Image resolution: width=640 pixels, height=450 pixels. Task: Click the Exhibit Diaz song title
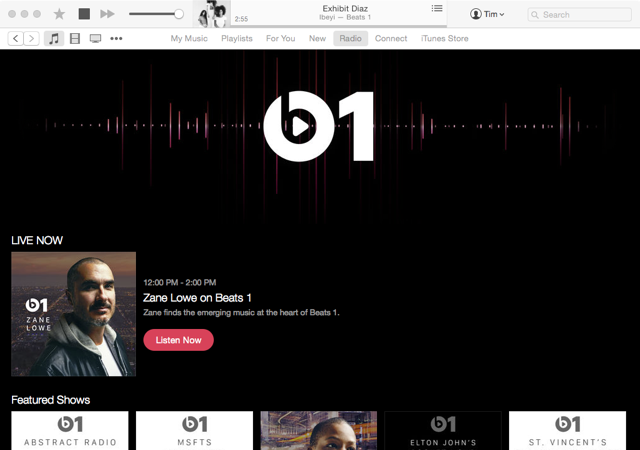pos(345,8)
